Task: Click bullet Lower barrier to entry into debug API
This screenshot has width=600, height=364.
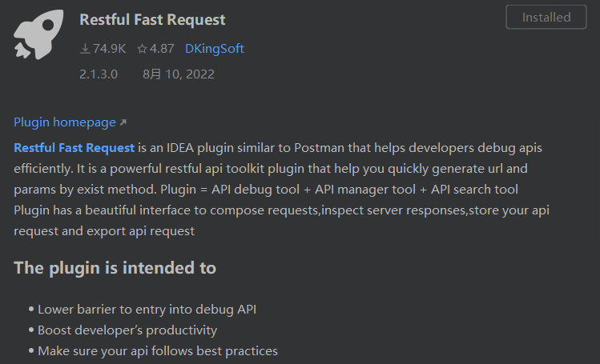Action: 147,310
